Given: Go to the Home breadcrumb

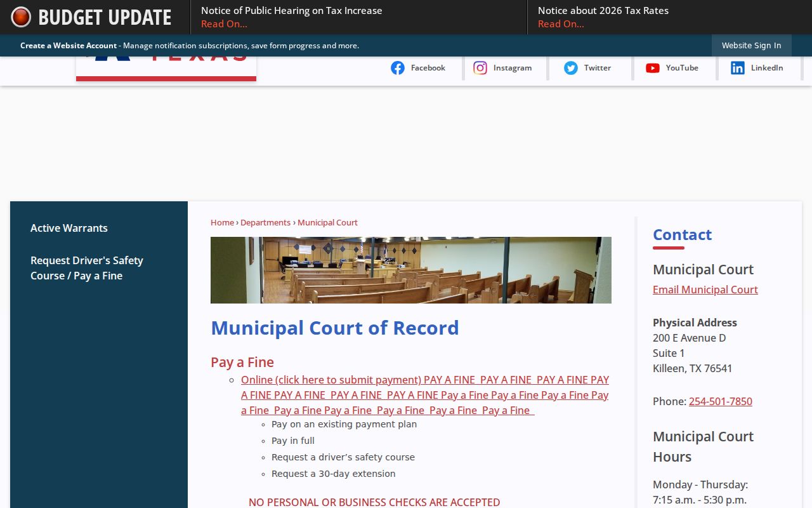Looking at the screenshot, I should tap(222, 222).
